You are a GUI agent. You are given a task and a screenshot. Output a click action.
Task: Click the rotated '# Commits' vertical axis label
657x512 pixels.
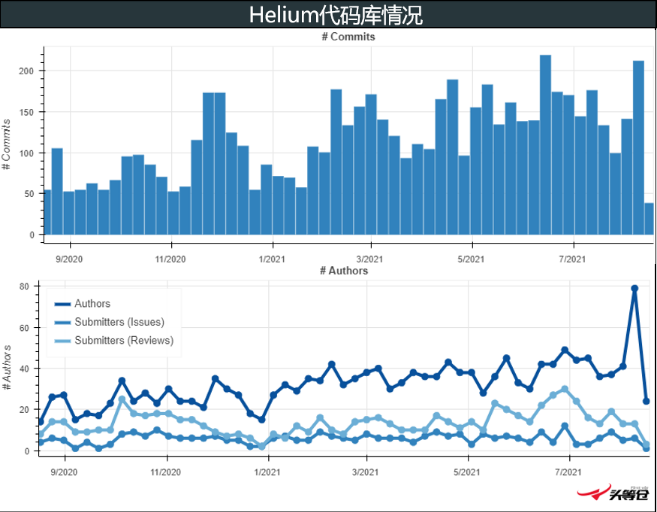pos(6,145)
